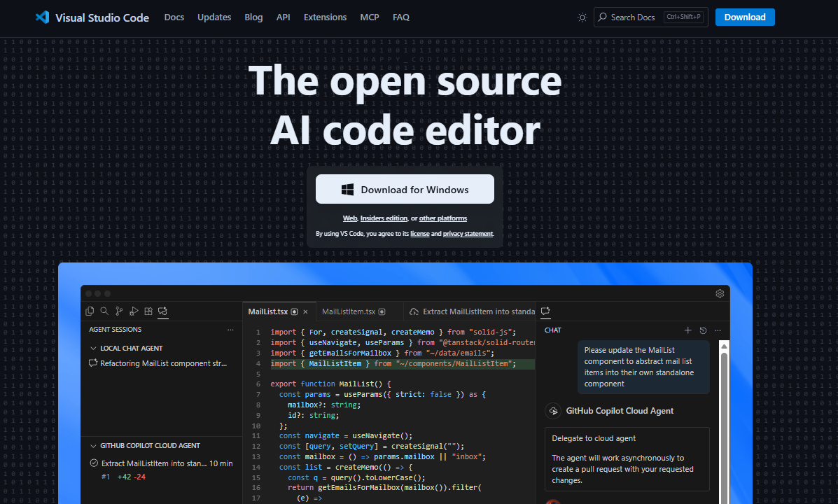Click the Windows logo on the download button
This screenshot has width=838, height=504.
coord(347,190)
